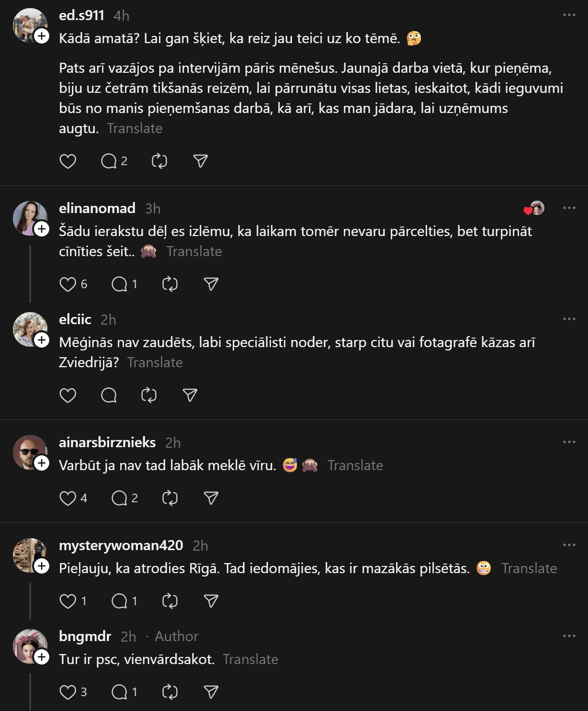The image size is (588, 711).
Task: Open more options on elinanomad's comment
Action: point(569,208)
